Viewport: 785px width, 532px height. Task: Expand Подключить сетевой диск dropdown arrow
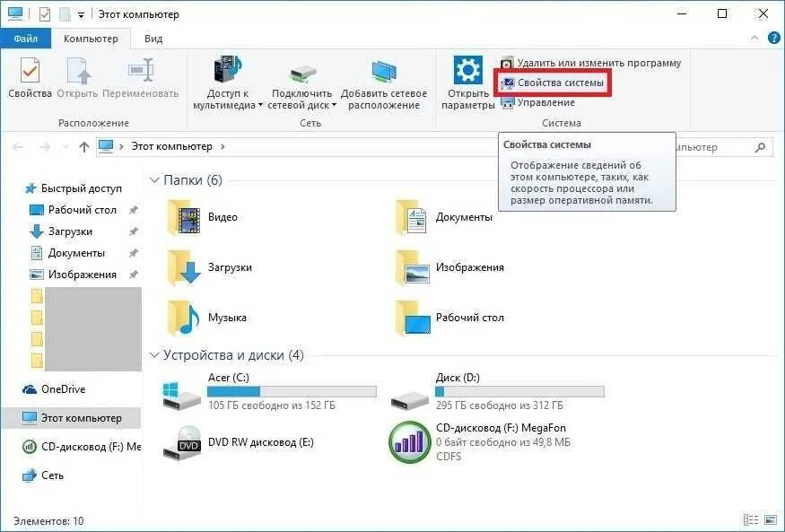[334, 106]
